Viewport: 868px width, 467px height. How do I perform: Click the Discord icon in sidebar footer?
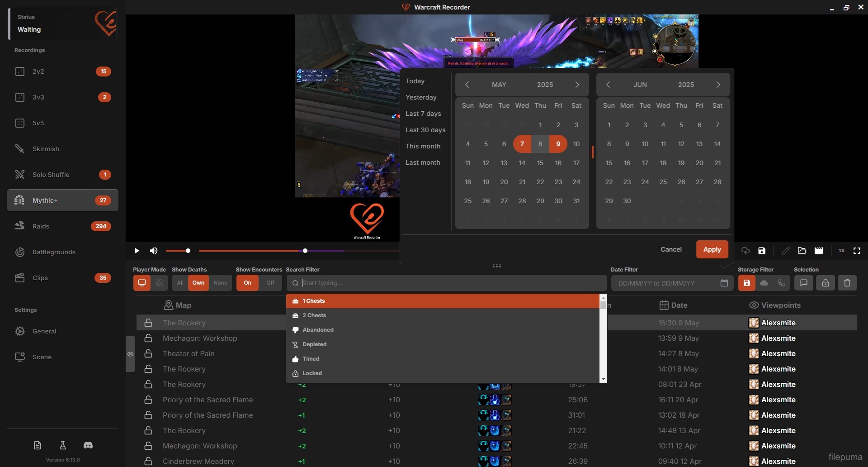pos(88,445)
